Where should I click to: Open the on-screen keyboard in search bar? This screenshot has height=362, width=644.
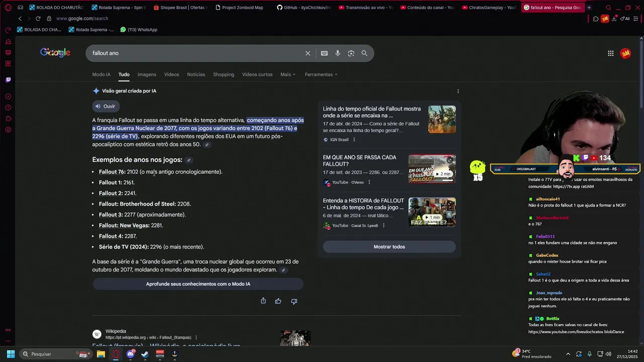click(325, 53)
